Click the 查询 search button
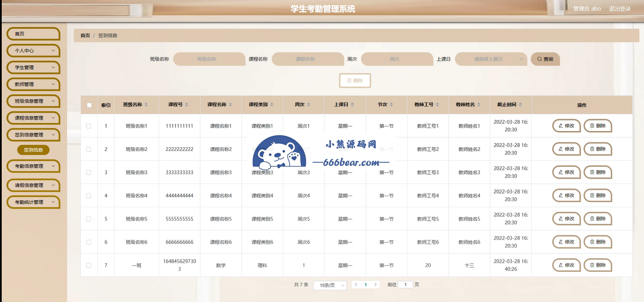This screenshot has height=302, width=644. (x=545, y=59)
